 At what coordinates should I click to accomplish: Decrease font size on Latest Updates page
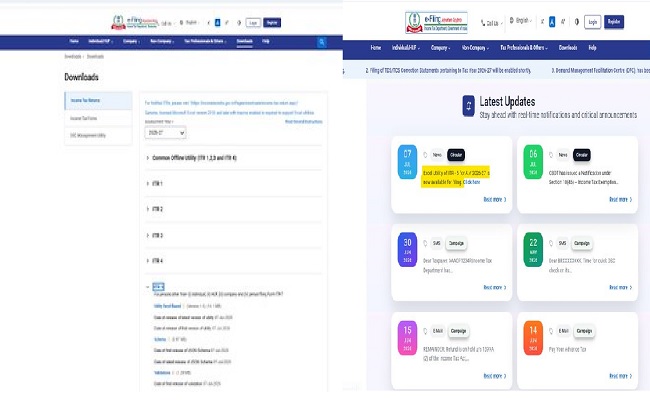pos(542,22)
